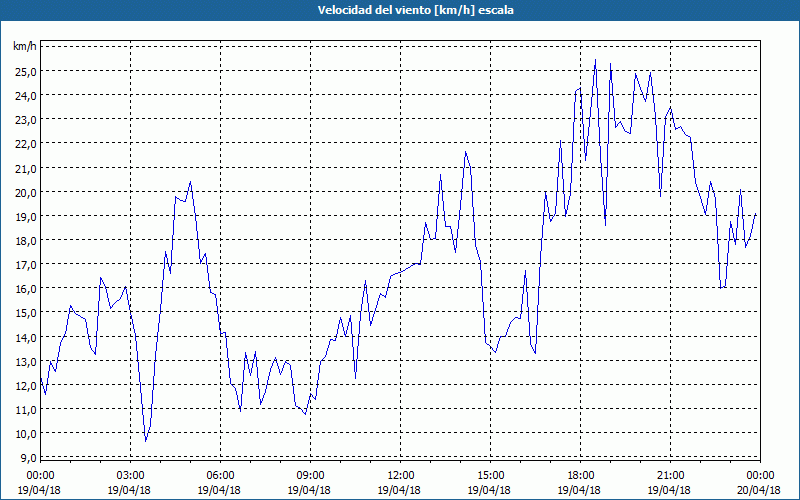The width and height of the screenshot is (800, 500).
Task: Click the 18,0 y-axis label
Action: coord(26,240)
